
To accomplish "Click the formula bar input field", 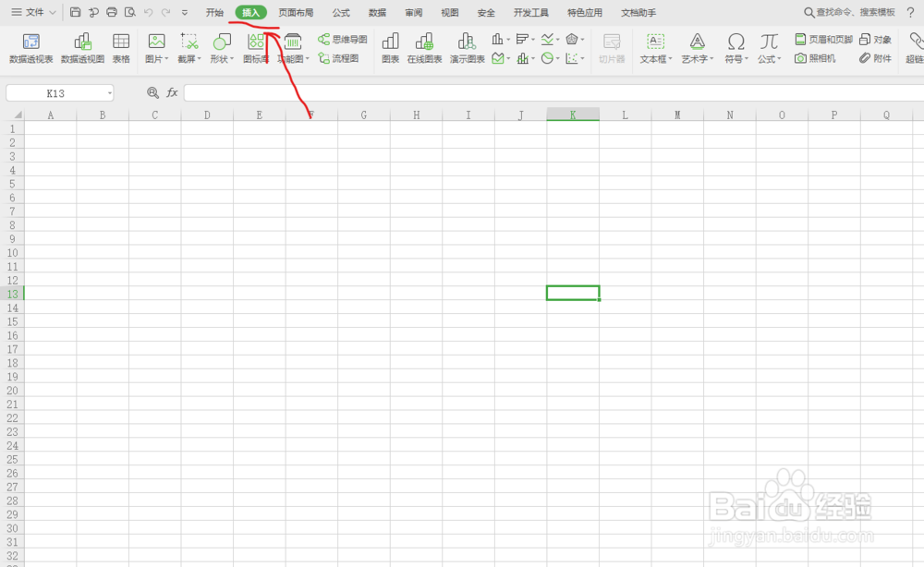I will 553,92.
